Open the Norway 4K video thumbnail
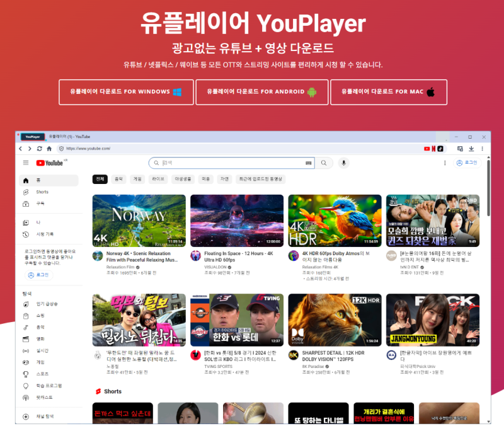The image size is (504, 431). click(139, 221)
